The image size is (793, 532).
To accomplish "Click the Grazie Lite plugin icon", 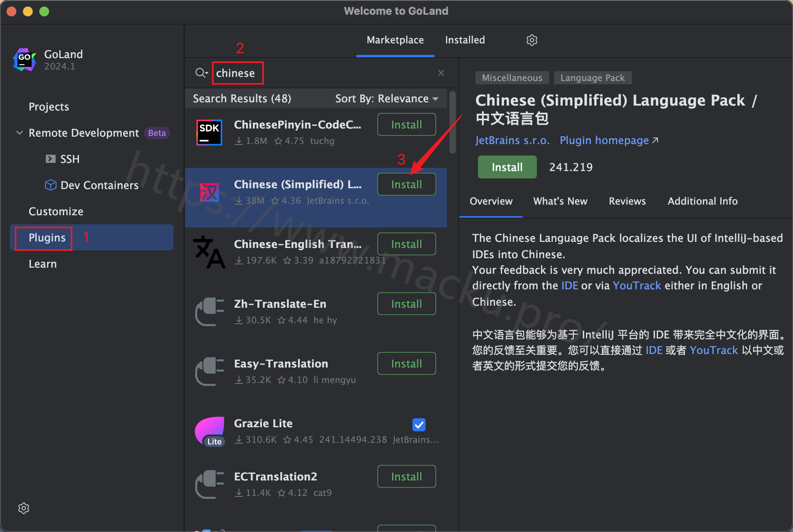I will click(x=210, y=431).
